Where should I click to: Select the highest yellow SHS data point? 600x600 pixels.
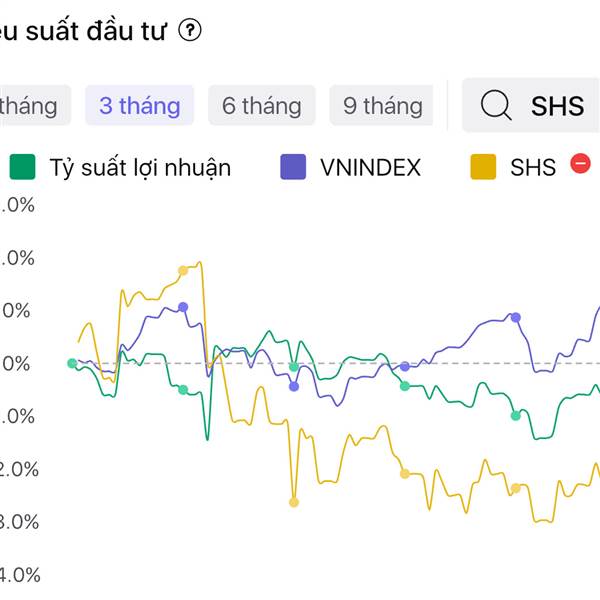coord(183,270)
